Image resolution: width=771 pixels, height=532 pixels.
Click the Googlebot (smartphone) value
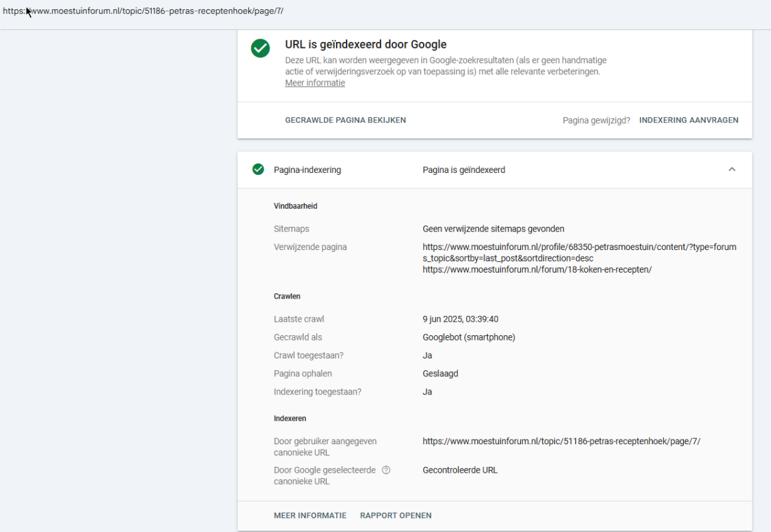pyautogui.click(x=468, y=337)
